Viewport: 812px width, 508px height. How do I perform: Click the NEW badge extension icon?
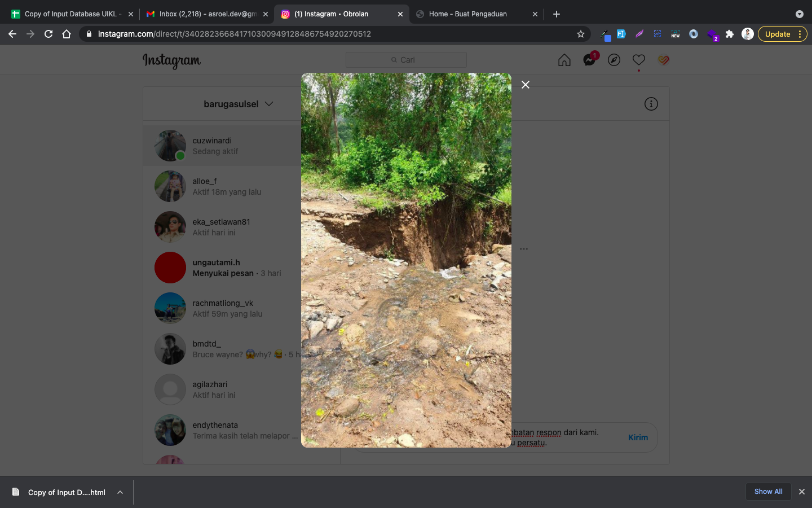[x=676, y=34]
